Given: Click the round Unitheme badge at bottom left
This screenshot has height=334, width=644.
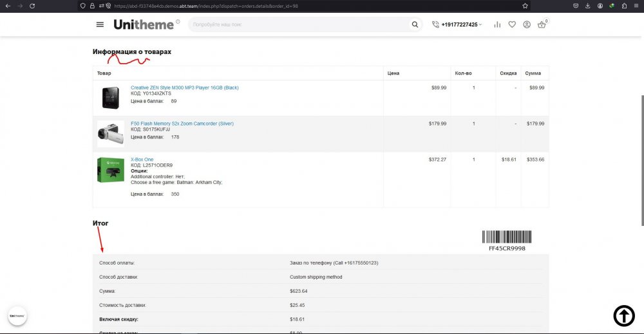Looking at the screenshot, I should pos(17,316).
